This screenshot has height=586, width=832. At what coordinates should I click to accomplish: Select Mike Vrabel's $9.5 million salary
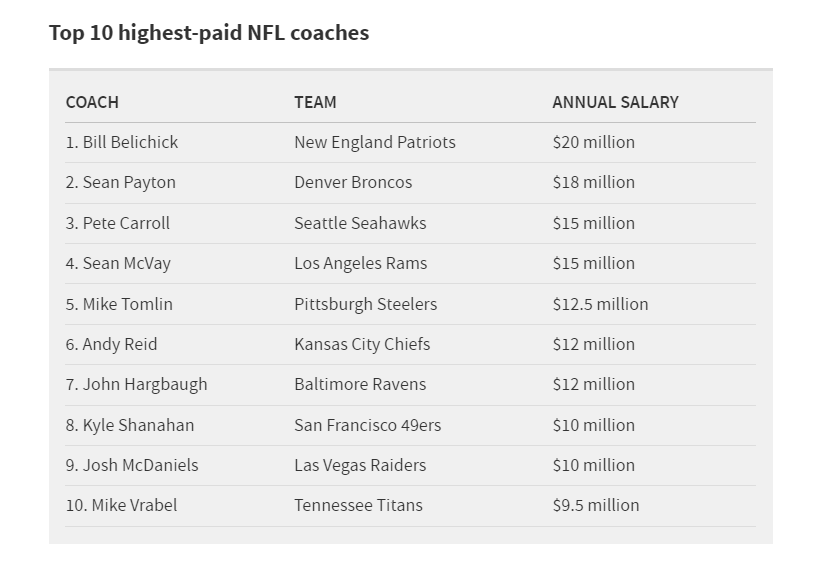click(x=596, y=505)
